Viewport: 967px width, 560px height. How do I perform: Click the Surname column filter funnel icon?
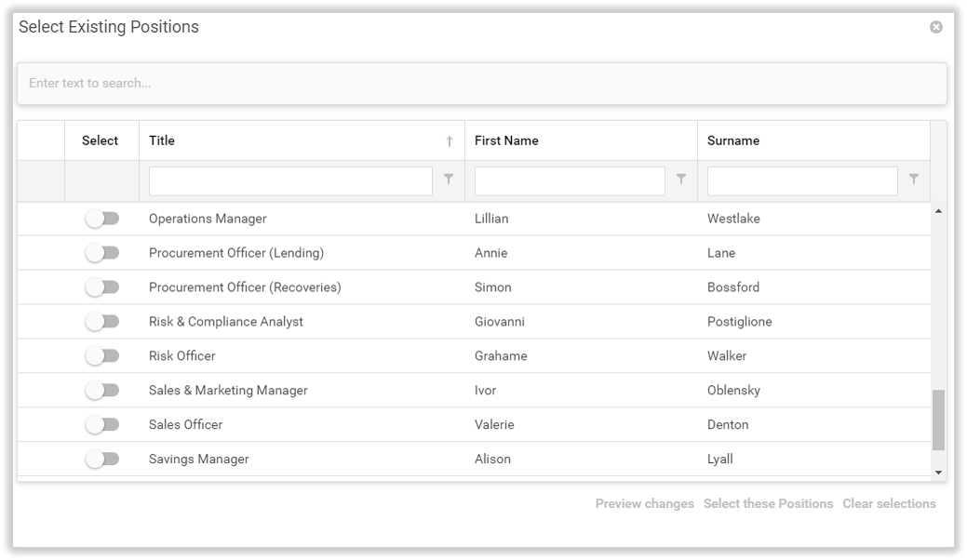tap(914, 180)
